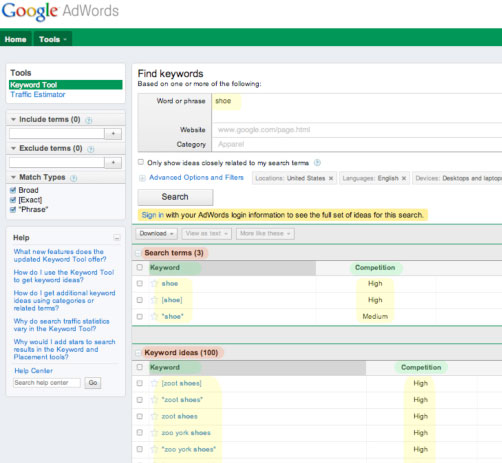Check the box for "shoe" row
502x463 pixels.
pyautogui.click(x=140, y=316)
